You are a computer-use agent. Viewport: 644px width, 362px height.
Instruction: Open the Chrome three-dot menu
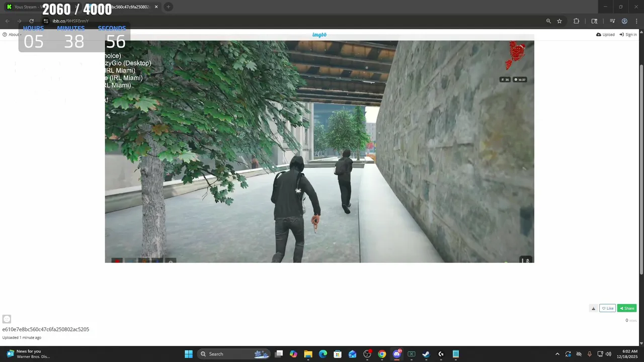(636, 21)
